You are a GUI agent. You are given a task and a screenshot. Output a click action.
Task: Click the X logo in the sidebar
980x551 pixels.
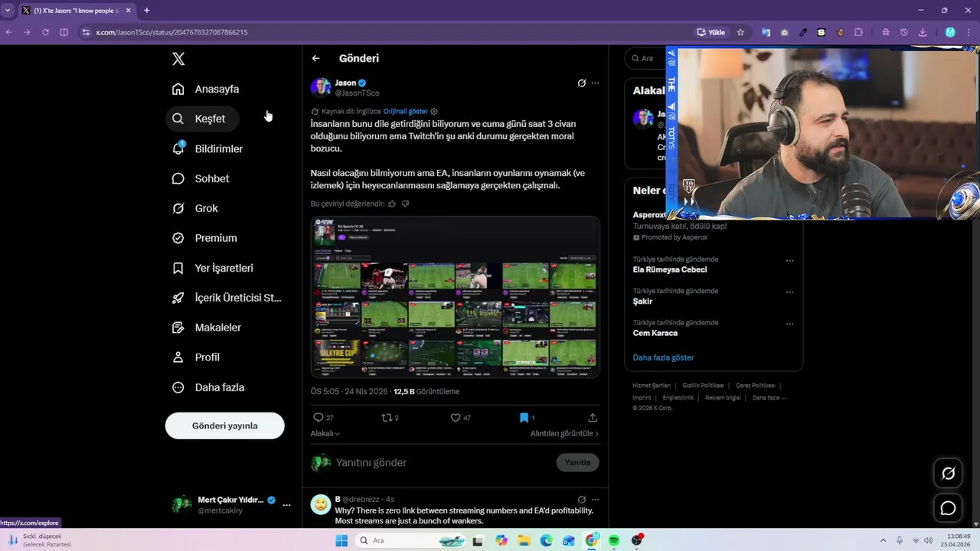[178, 59]
